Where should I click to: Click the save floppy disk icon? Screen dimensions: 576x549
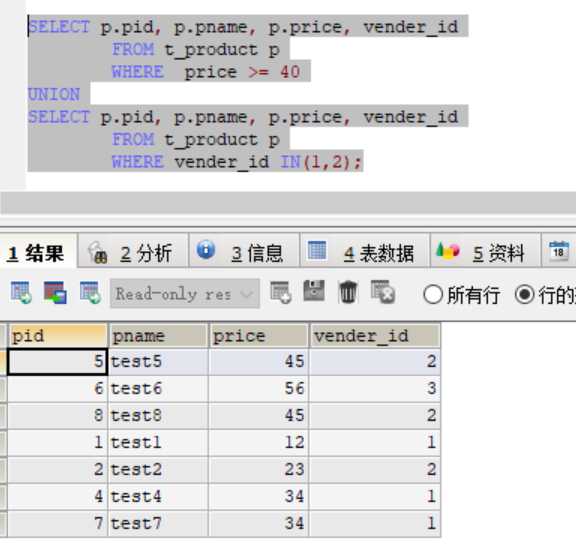click(x=314, y=291)
